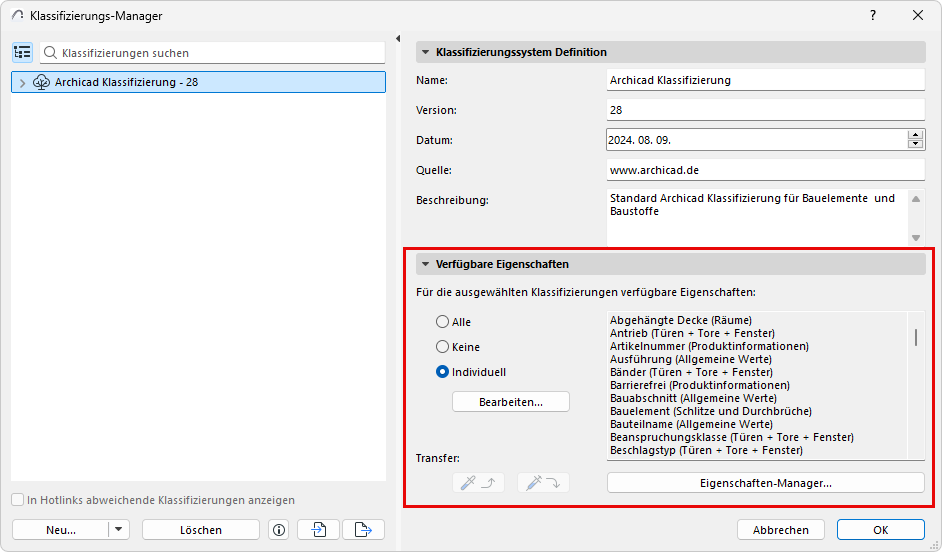Confirm with the OK button
The width and height of the screenshot is (942, 552).
[x=881, y=530]
